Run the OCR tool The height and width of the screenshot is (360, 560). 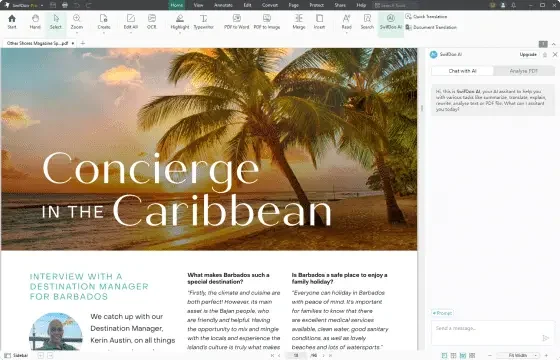coord(152,22)
